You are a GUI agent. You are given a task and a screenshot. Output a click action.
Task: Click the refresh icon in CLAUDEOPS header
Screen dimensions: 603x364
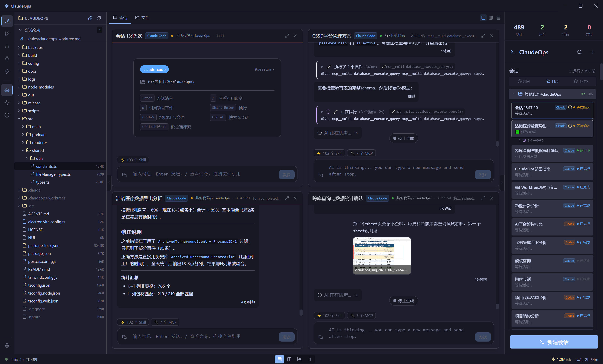coord(99,18)
